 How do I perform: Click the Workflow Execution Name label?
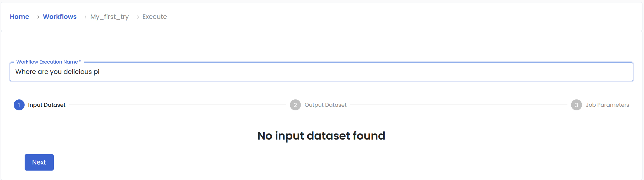(x=47, y=62)
